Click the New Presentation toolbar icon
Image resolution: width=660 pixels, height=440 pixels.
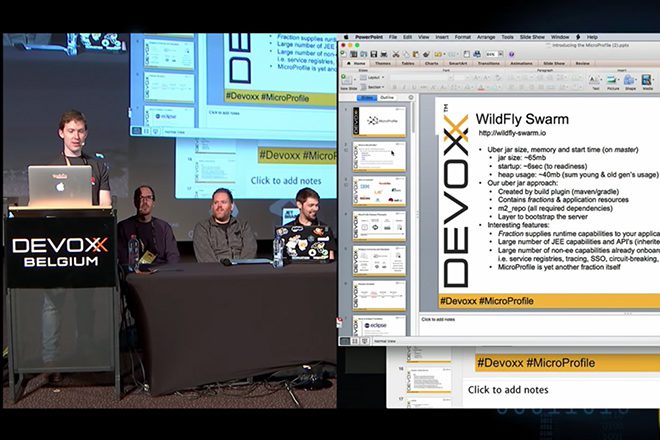coord(343,54)
